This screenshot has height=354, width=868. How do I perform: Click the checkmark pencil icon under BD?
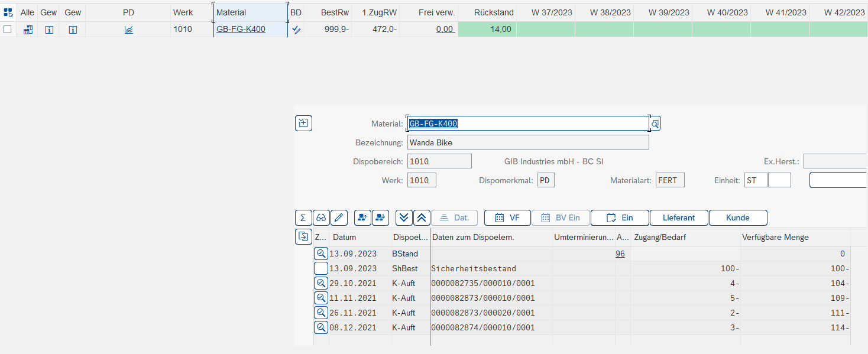(x=296, y=30)
